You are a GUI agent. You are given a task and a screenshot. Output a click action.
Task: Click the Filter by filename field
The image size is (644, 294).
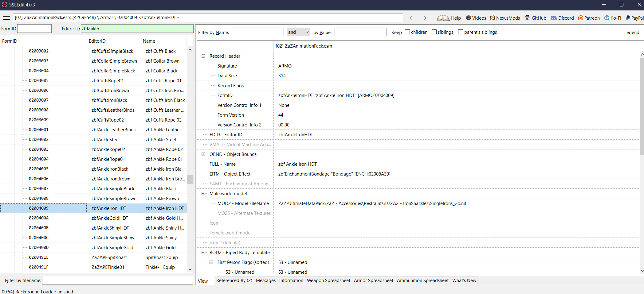click(118, 280)
